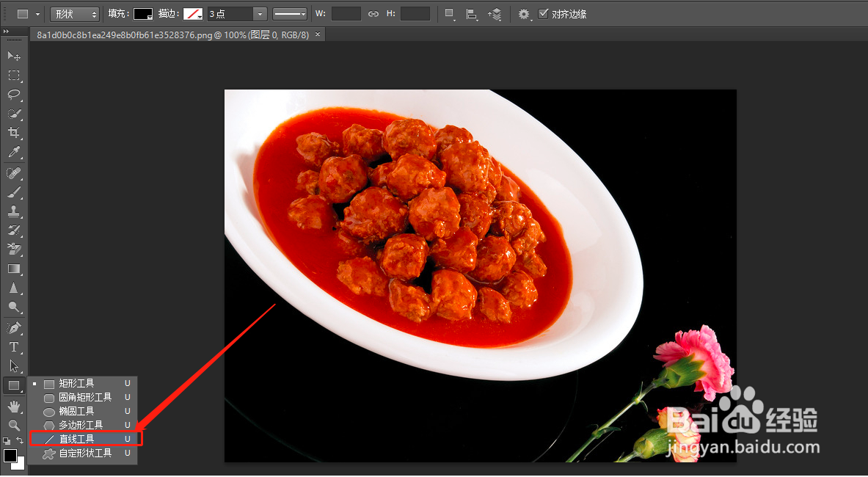Open path operations in options bar
The width and height of the screenshot is (868, 477).
pyautogui.click(x=450, y=15)
